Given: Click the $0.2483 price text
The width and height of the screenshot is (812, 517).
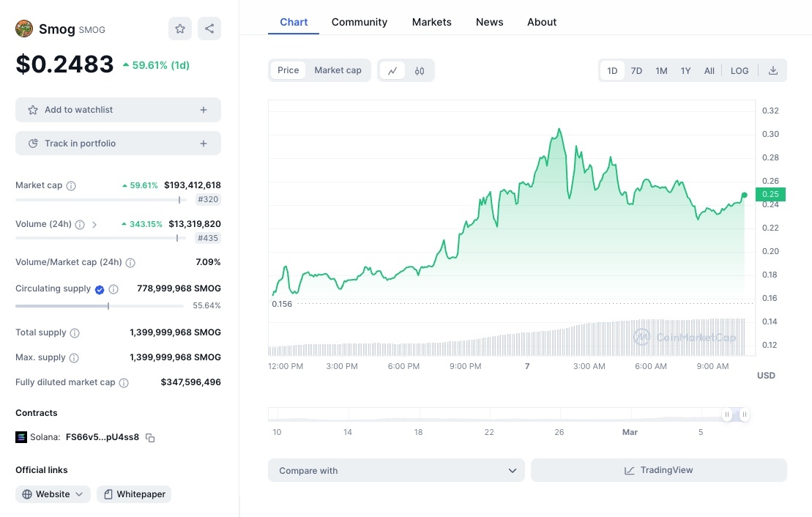Looking at the screenshot, I should (64, 64).
